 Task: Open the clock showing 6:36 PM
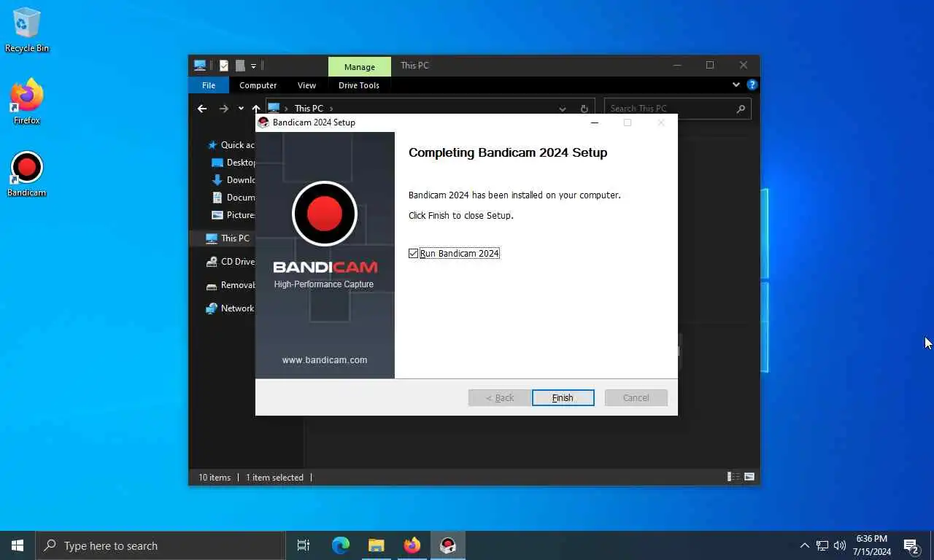(x=872, y=545)
